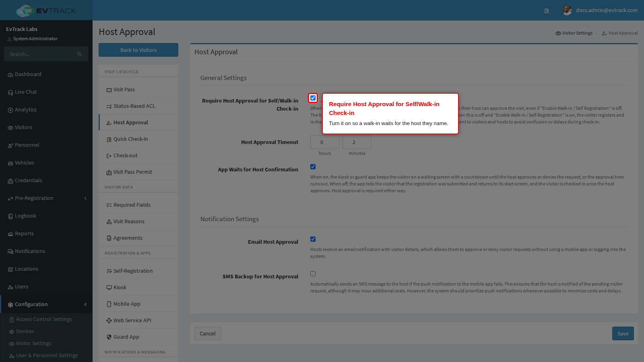
Task: Click the user avatar picture
Action: 567,10
